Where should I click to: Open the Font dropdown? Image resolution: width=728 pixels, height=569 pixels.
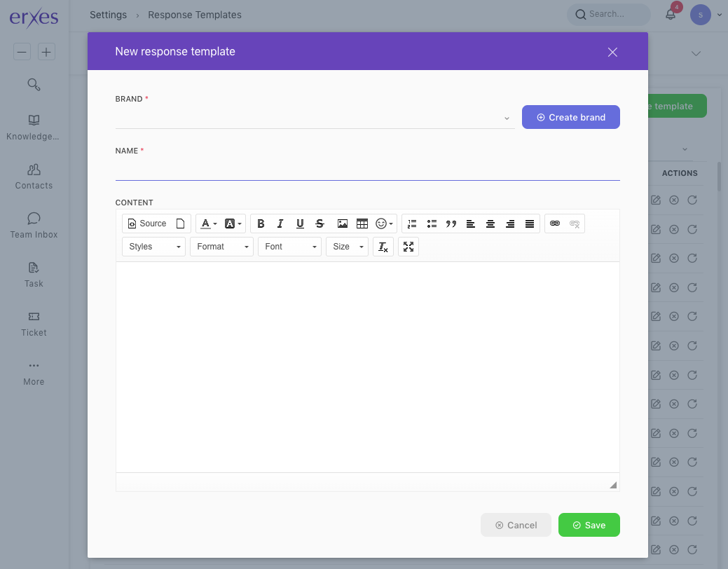coord(289,247)
